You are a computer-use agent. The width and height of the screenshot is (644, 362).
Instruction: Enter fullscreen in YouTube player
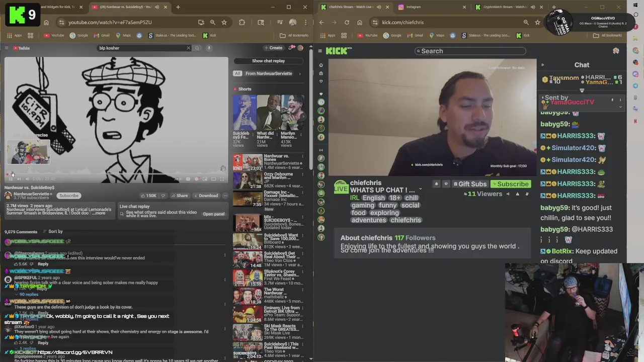(x=222, y=179)
